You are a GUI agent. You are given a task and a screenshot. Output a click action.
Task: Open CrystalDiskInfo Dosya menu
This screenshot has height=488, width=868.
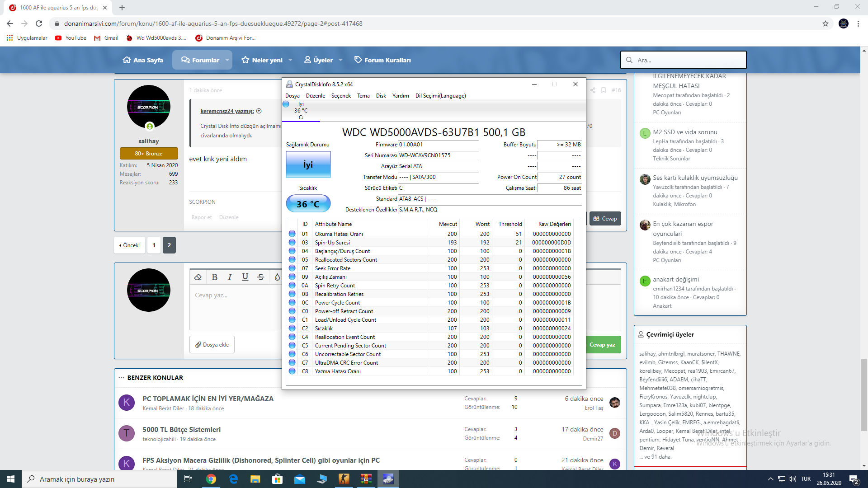292,96
